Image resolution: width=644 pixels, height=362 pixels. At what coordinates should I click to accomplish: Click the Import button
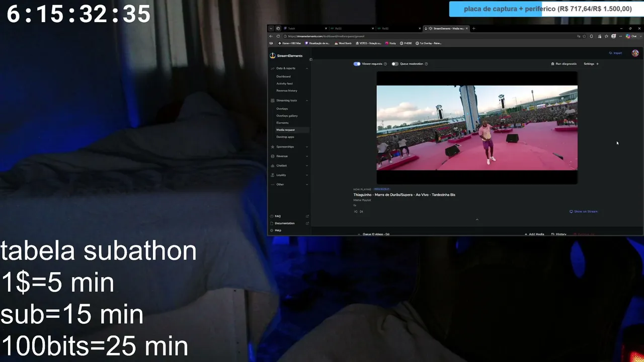coord(615,53)
